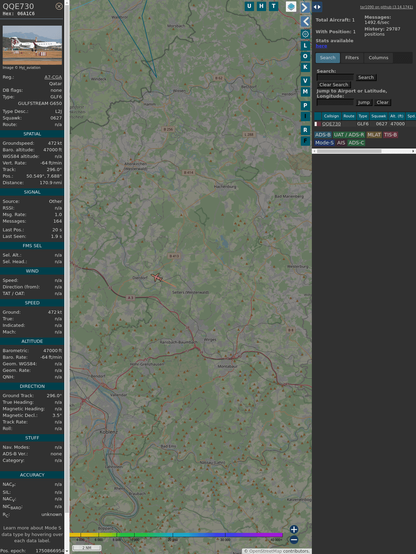Image resolution: width=416 pixels, height=554 pixels.
Task: Click the zoom out minus button
Action: [294, 540]
